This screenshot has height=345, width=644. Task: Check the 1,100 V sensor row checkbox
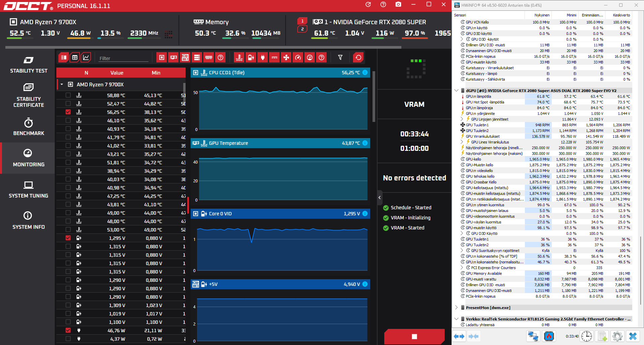68,322
